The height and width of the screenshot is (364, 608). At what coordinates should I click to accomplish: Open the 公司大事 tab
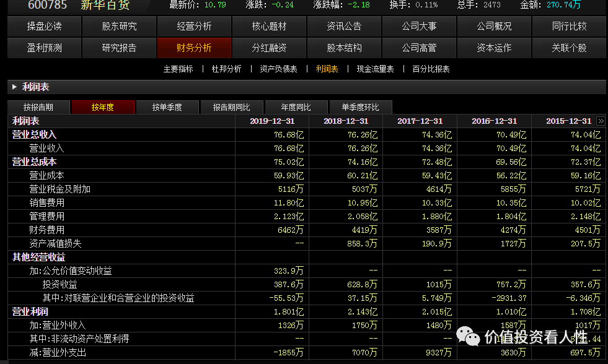click(419, 27)
